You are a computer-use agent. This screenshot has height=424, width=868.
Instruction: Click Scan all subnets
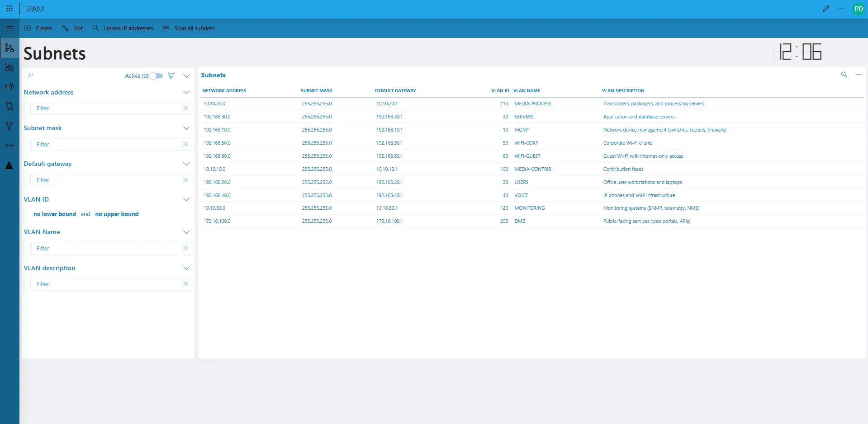189,28
